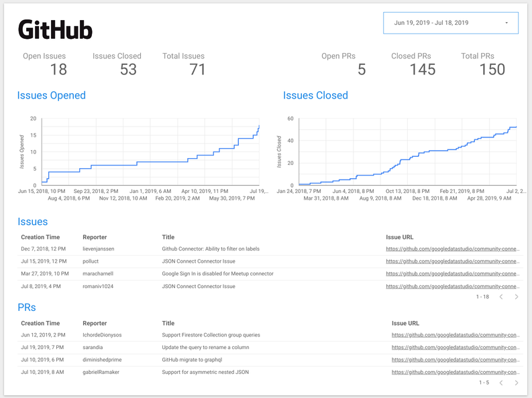Click the GitHub logo

[55, 29]
